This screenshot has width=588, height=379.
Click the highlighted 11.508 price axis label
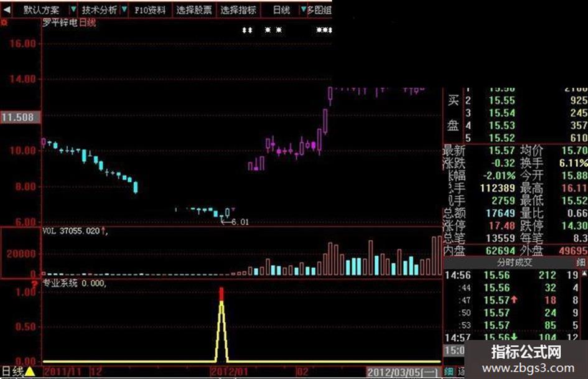coord(21,117)
